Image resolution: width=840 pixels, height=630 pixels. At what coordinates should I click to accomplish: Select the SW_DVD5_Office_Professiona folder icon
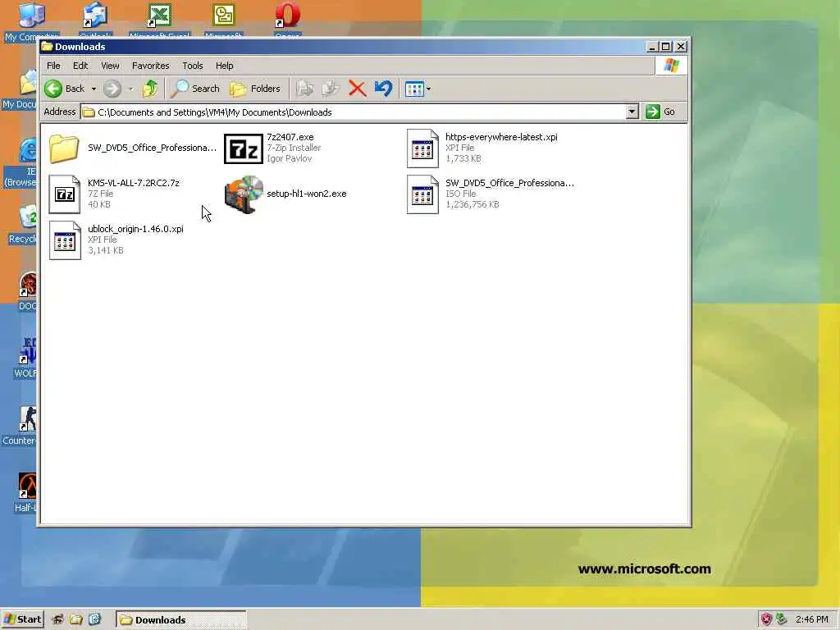tap(64, 148)
